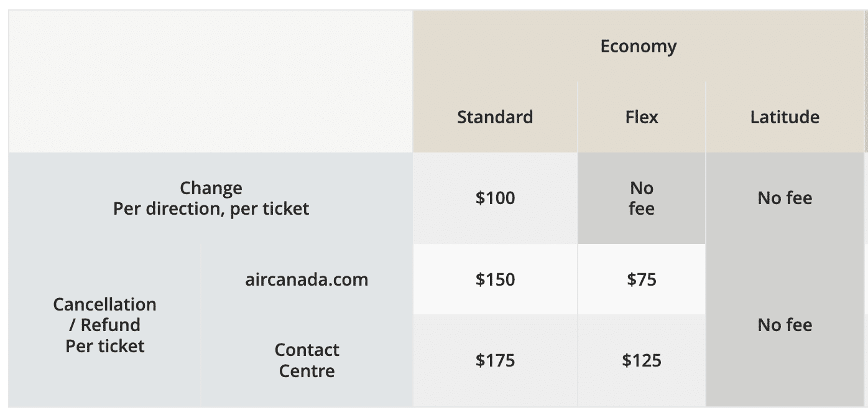Screen dimensions: 868x412
Task: Open the aircanada.com label
Action: click(307, 279)
